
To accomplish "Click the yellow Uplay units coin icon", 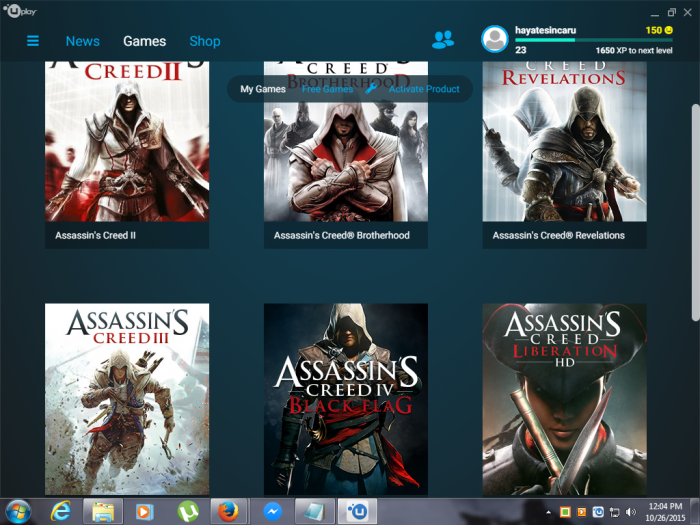I will tap(668, 31).
